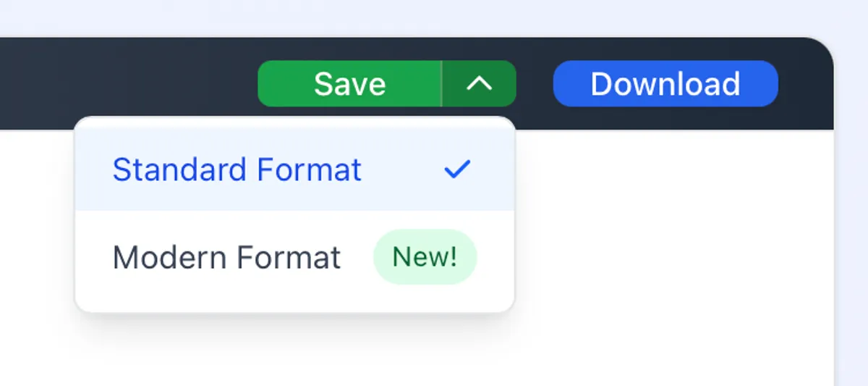Screen dimensions: 868x386
Task: Close the save format dropdown using the arrow
Action: 479,84
